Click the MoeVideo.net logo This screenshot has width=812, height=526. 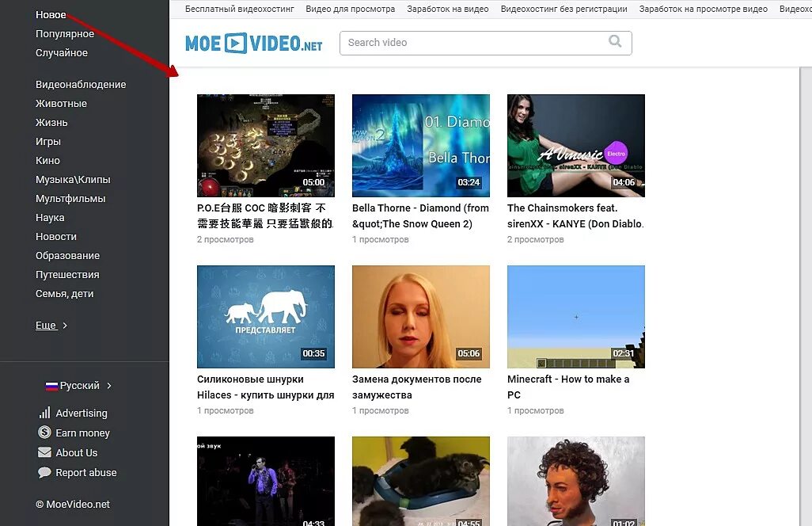click(x=254, y=43)
